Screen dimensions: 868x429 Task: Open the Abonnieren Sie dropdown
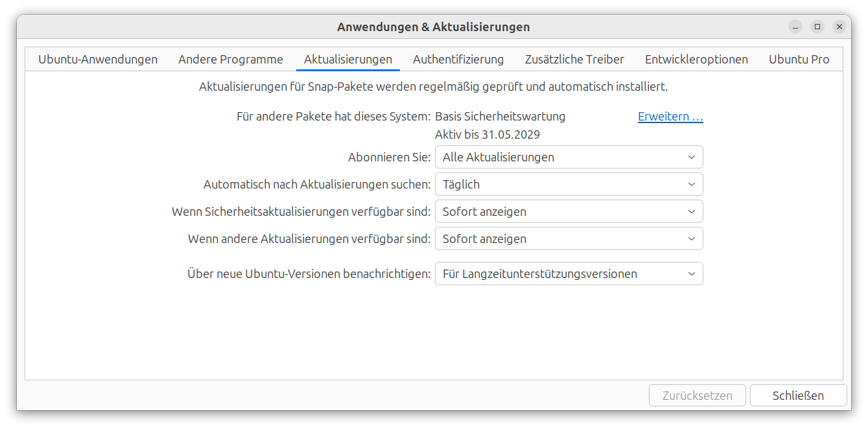569,157
